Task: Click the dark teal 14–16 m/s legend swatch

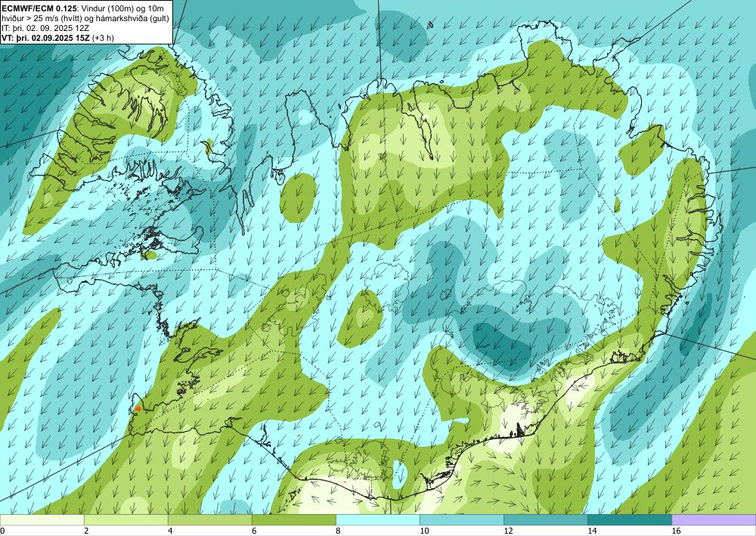Action: 630,519
